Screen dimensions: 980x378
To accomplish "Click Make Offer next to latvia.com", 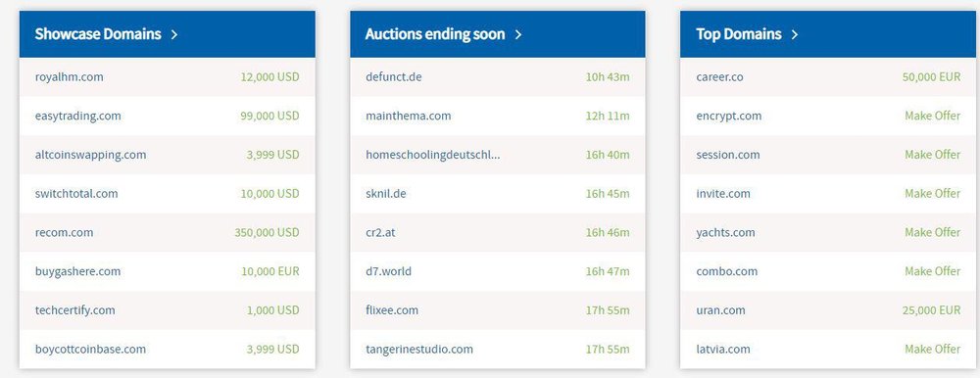I will pos(933,349).
